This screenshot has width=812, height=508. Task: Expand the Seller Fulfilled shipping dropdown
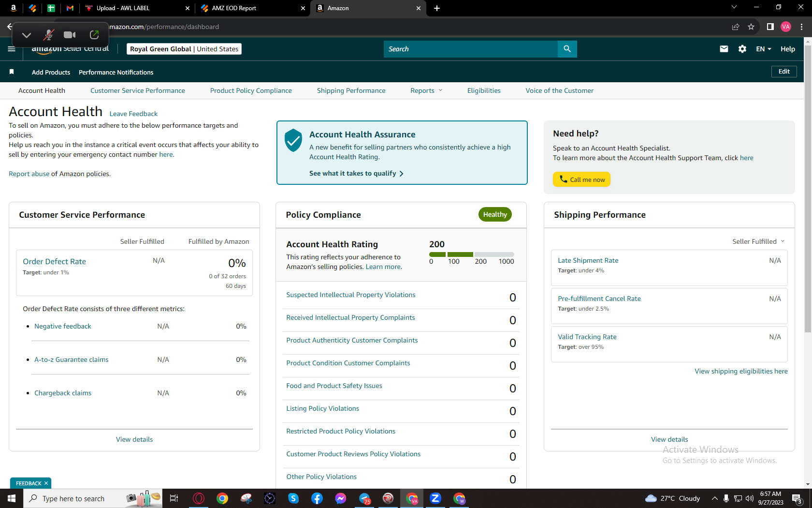758,241
